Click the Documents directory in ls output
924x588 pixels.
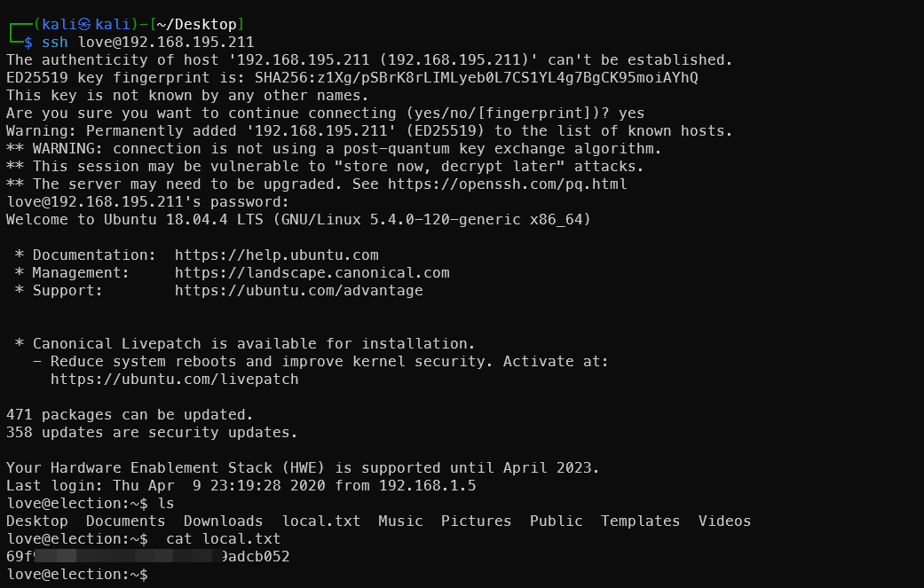pos(125,521)
